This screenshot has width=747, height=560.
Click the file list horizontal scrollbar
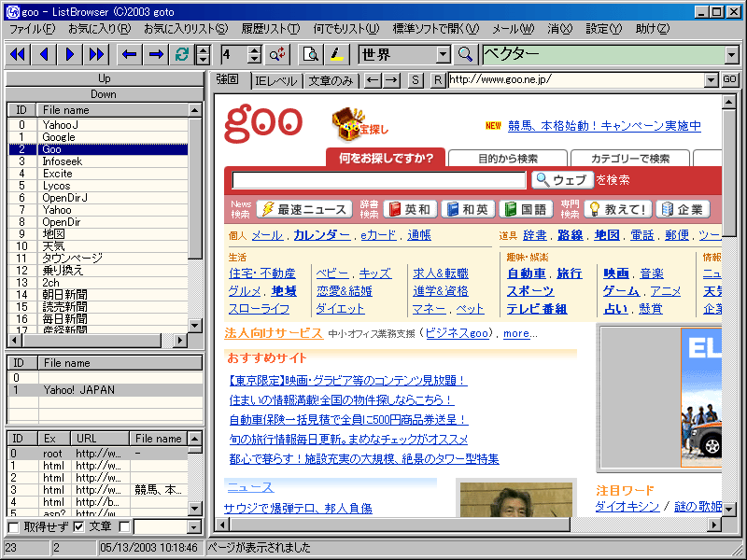tap(92, 340)
